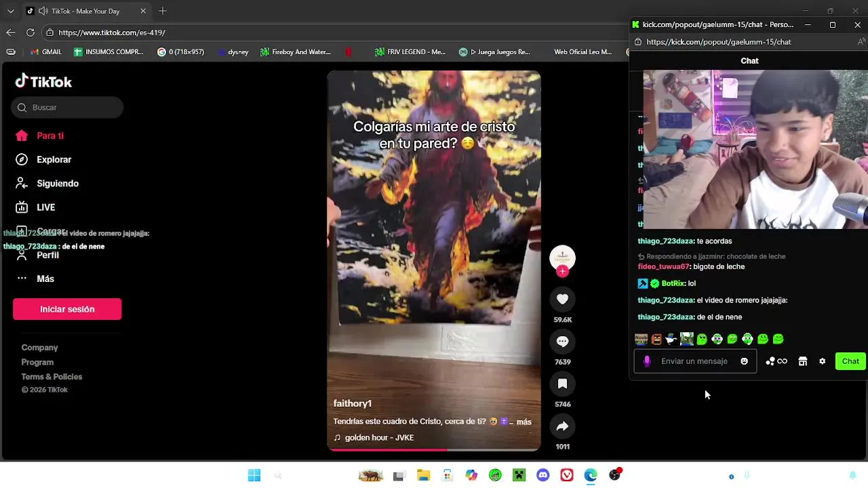Focus the TikTok Buscar search field

click(67, 107)
